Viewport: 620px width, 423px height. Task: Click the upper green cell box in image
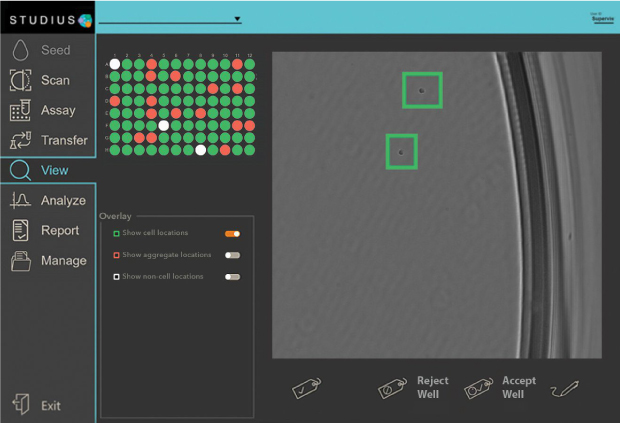tap(422, 90)
